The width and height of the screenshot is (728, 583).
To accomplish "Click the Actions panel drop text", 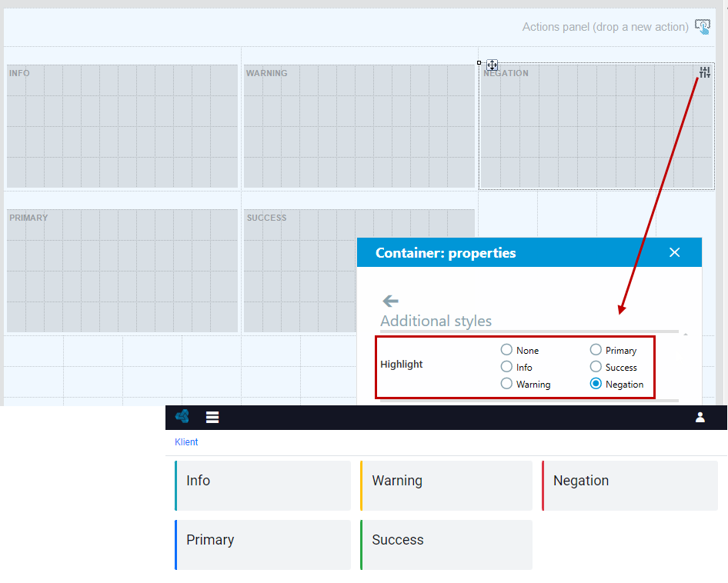I will [606, 27].
